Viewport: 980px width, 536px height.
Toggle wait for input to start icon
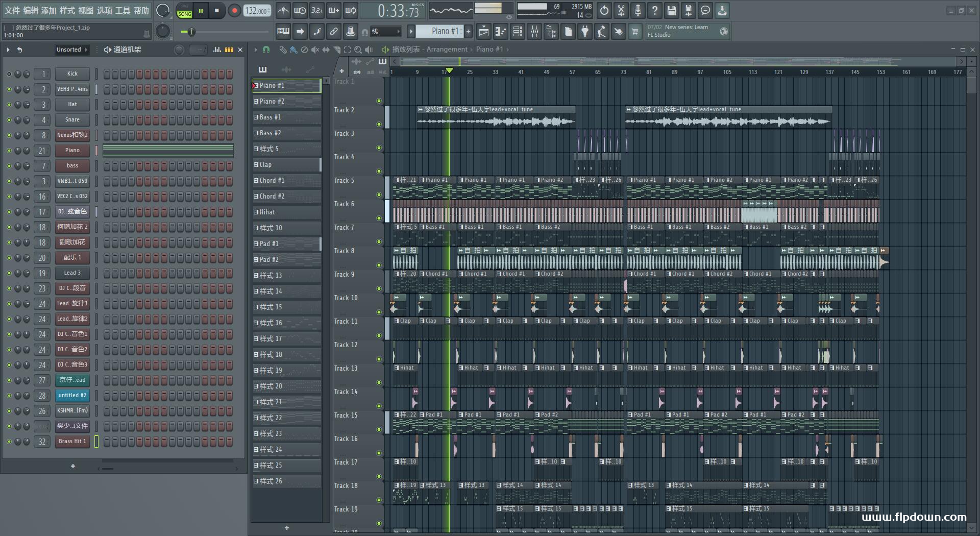(x=300, y=11)
